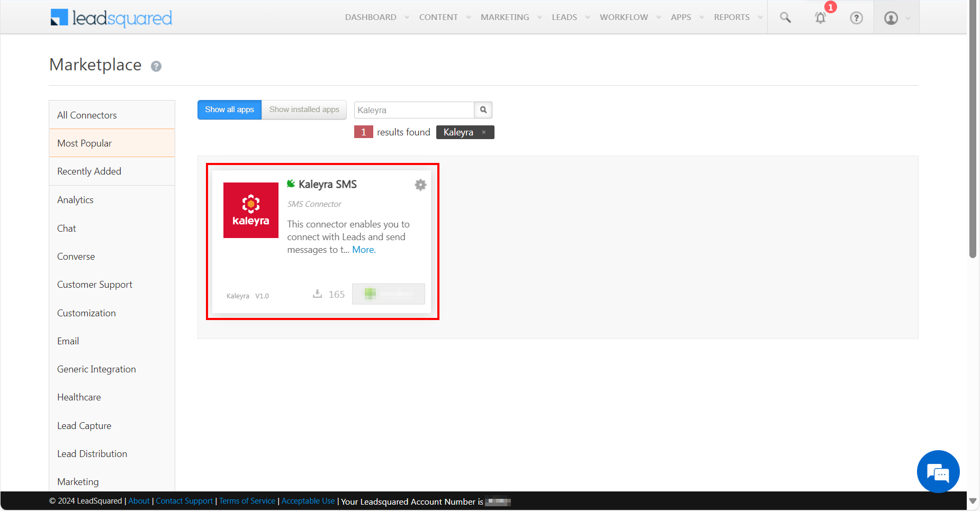
Task: Expand the Apps menu arrow
Action: tap(702, 17)
